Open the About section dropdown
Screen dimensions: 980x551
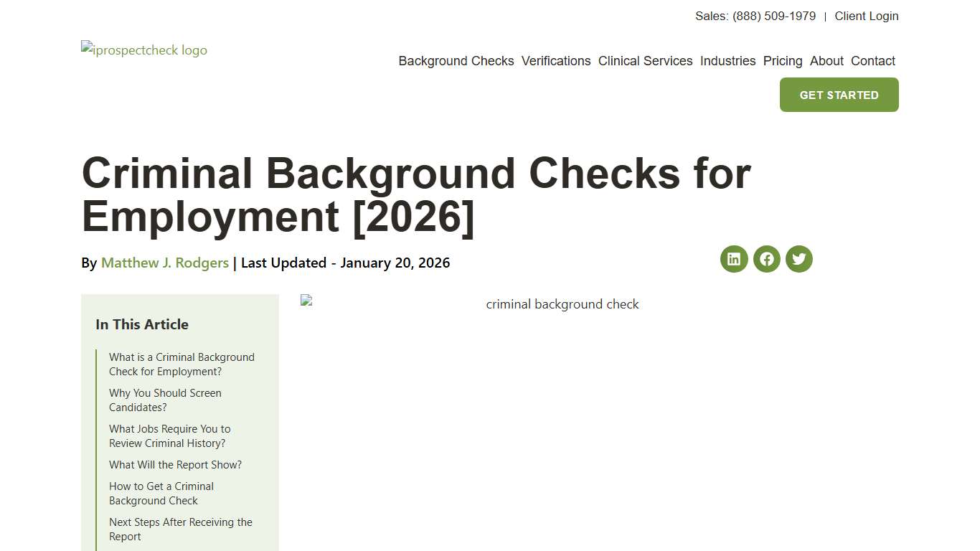[826, 61]
